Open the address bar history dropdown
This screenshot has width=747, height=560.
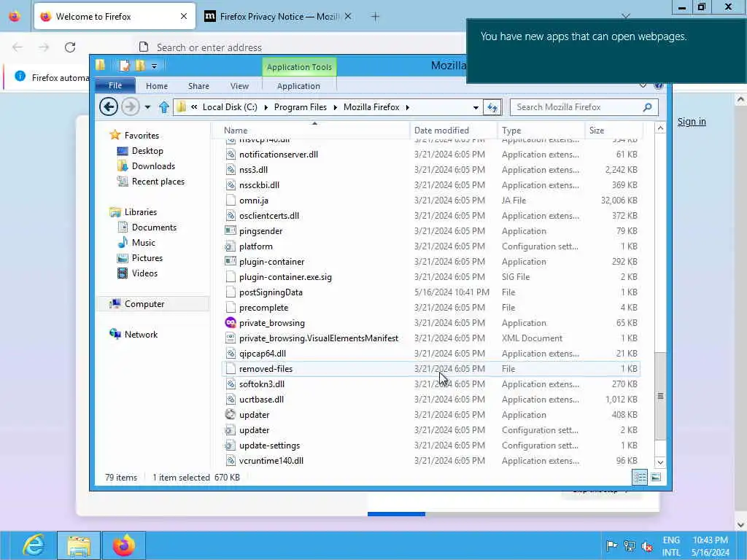click(x=476, y=108)
